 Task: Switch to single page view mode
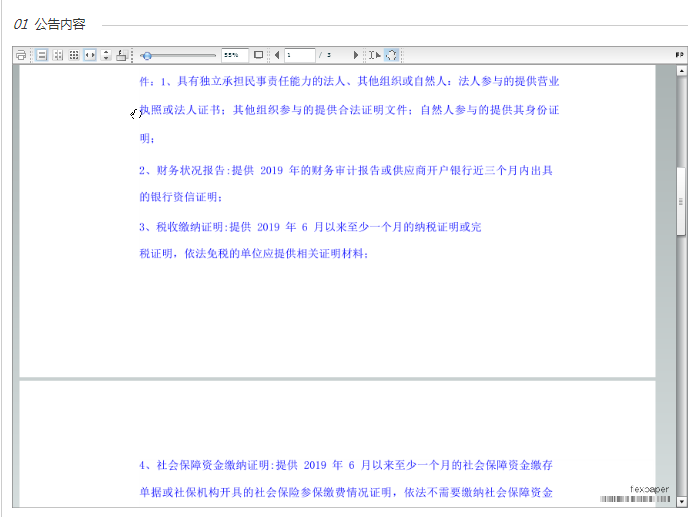(x=42, y=55)
